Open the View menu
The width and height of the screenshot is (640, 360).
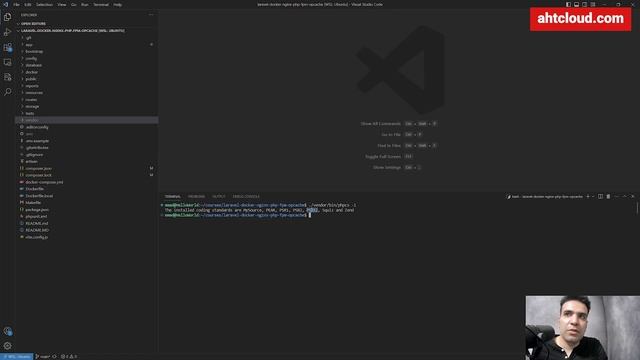pyautogui.click(x=62, y=4)
